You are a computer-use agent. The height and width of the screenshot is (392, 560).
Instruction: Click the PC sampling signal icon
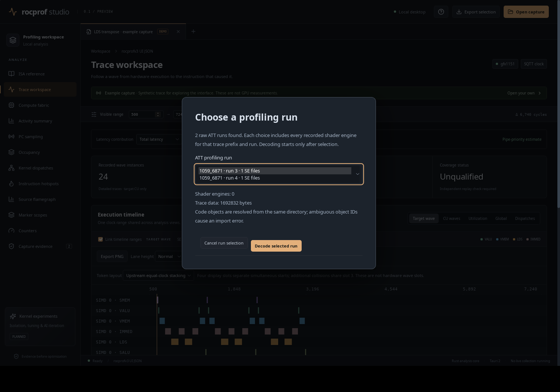[12, 137]
